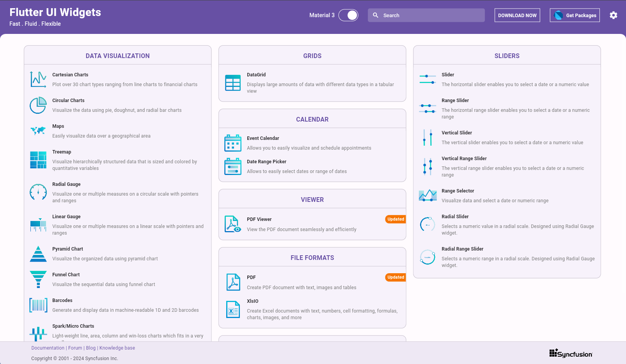Select Funnel Chart title
The height and width of the screenshot is (364, 626).
coord(66,275)
